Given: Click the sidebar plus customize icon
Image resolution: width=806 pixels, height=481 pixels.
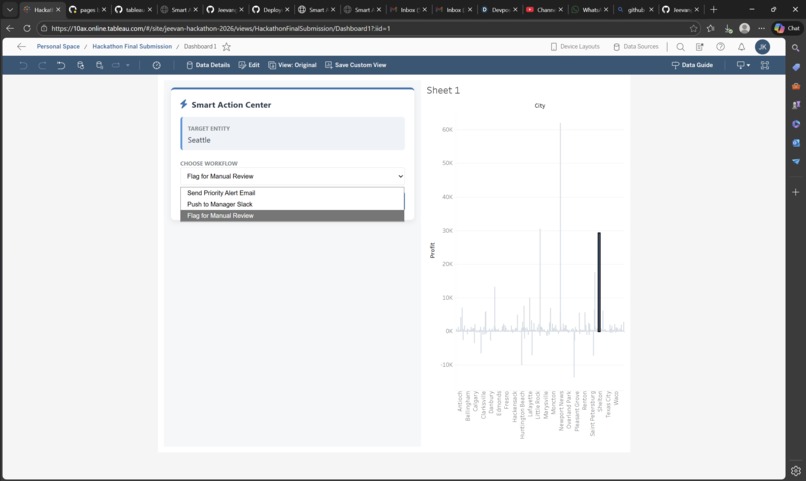Looking at the screenshot, I should (x=796, y=192).
